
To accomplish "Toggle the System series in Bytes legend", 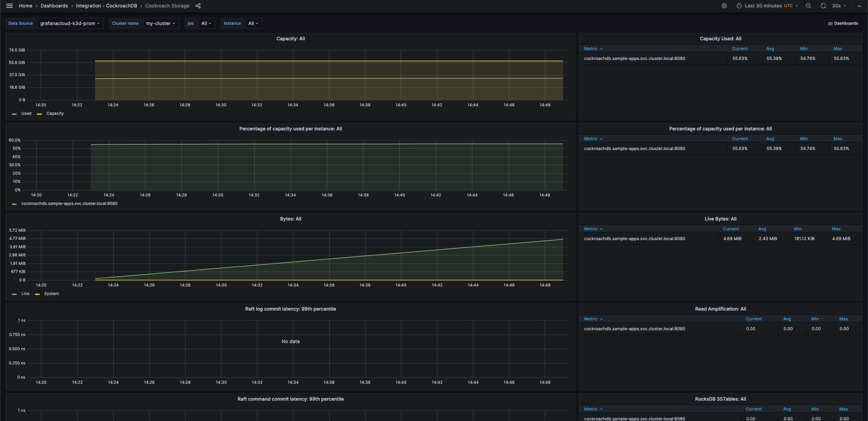I will (51, 294).
